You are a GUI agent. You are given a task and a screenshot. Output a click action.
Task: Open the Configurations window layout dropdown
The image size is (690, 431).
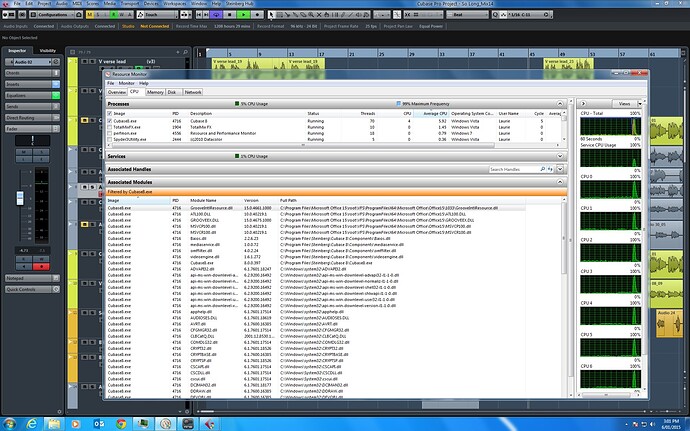(56, 15)
